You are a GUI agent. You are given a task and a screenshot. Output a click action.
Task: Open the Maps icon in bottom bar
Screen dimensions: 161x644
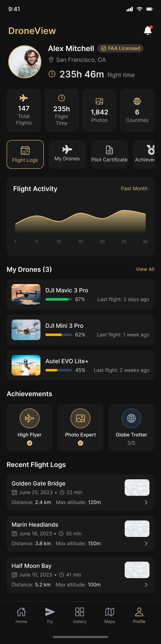click(110, 612)
